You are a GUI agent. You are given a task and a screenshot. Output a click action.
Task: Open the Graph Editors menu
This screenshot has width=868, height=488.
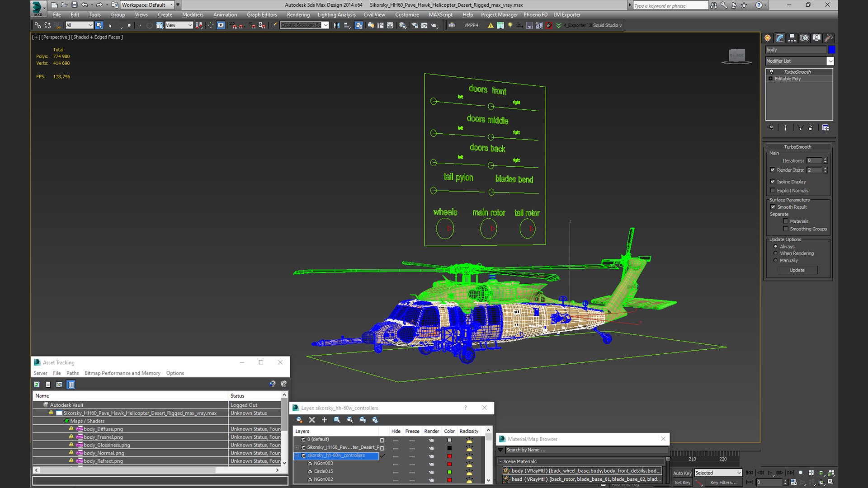click(262, 15)
